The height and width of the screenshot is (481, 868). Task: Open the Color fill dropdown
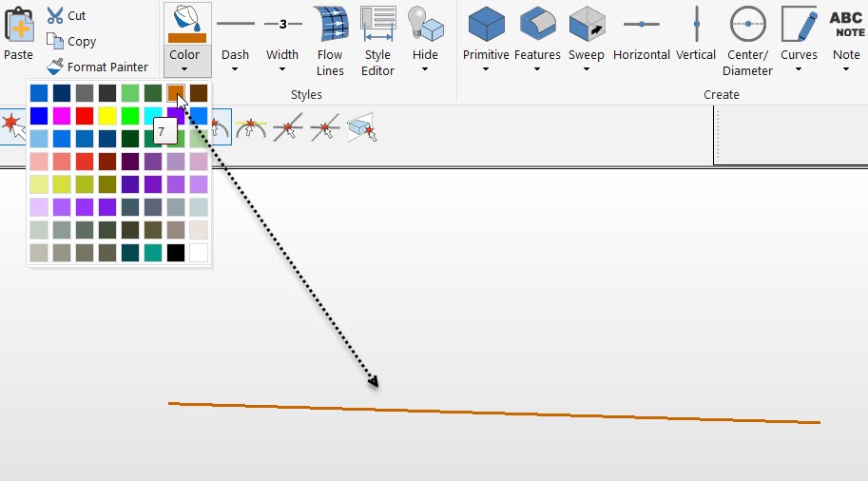(184, 67)
